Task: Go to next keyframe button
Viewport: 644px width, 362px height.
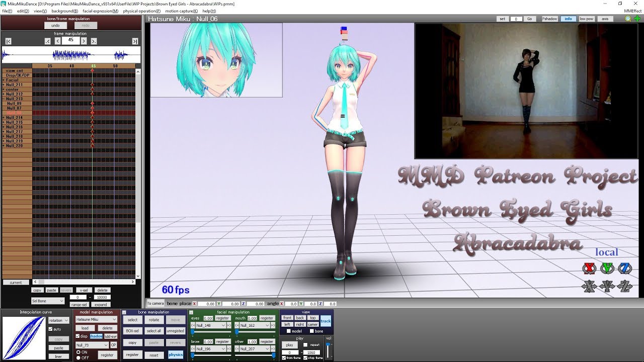Action: [94, 41]
